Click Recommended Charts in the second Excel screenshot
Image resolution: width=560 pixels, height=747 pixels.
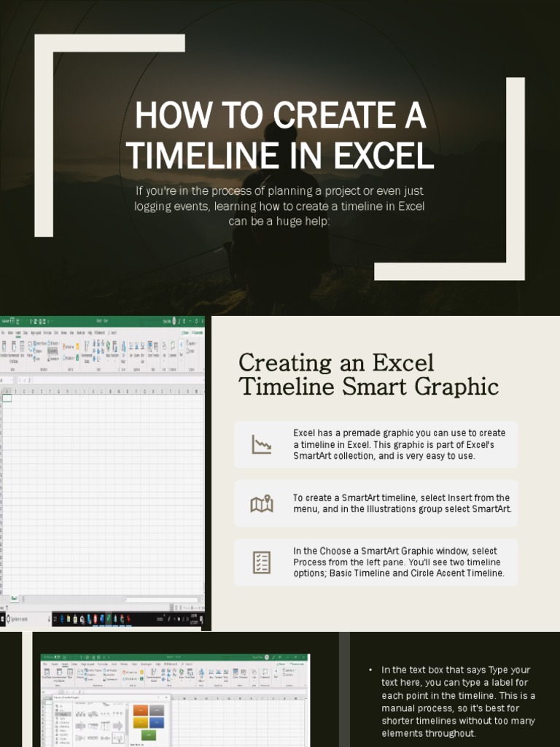tap(153, 676)
